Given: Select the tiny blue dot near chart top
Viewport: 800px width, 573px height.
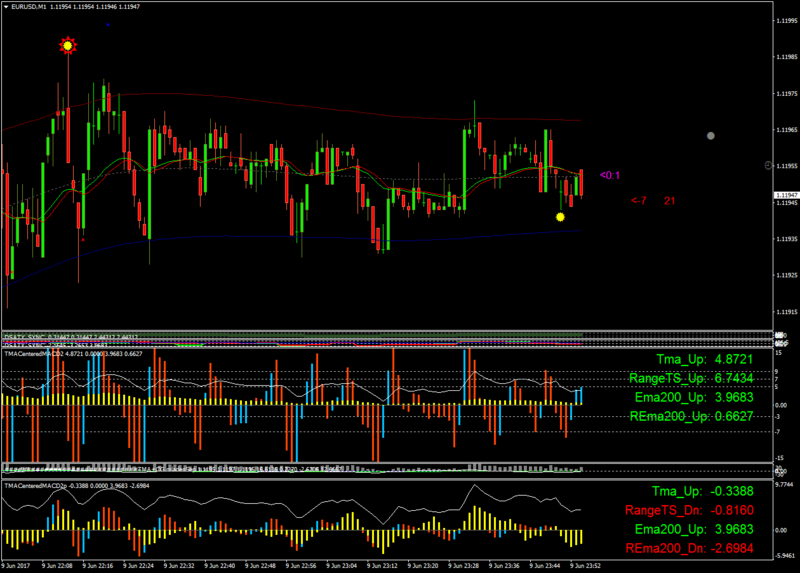Looking at the screenshot, I should point(108,24).
